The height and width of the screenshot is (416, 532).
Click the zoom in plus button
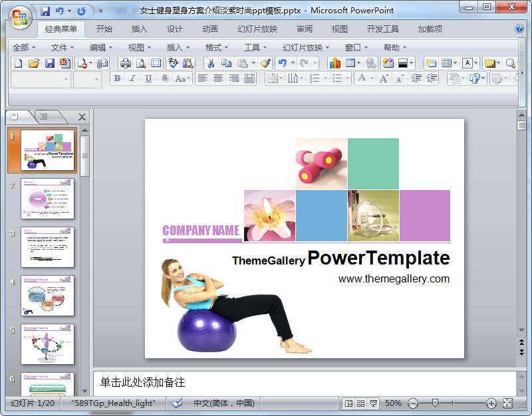pos(491,403)
